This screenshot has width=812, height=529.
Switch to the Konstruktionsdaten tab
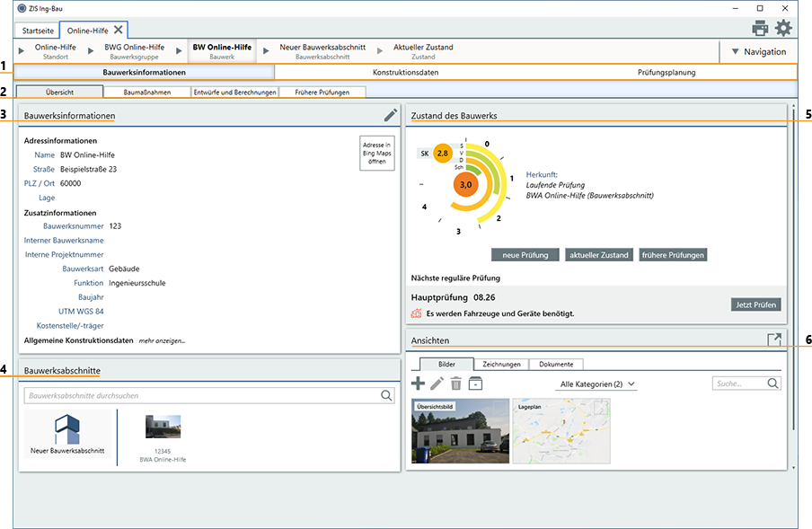(x=405, y=72)
